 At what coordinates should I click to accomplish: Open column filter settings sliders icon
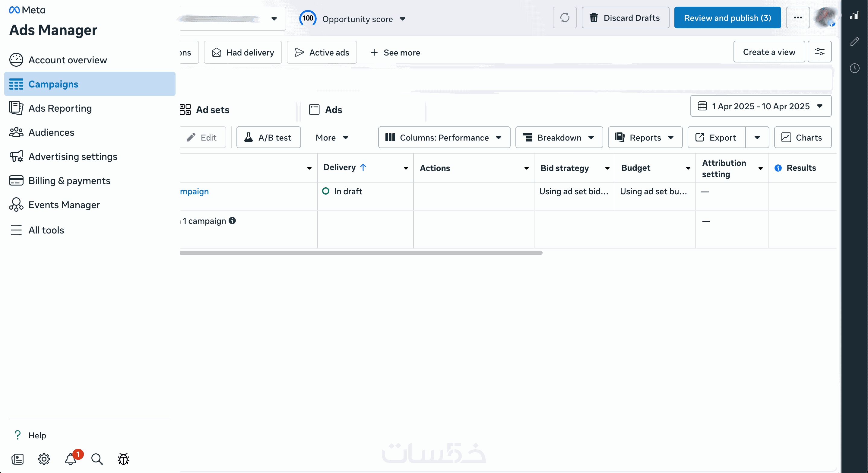819,52
